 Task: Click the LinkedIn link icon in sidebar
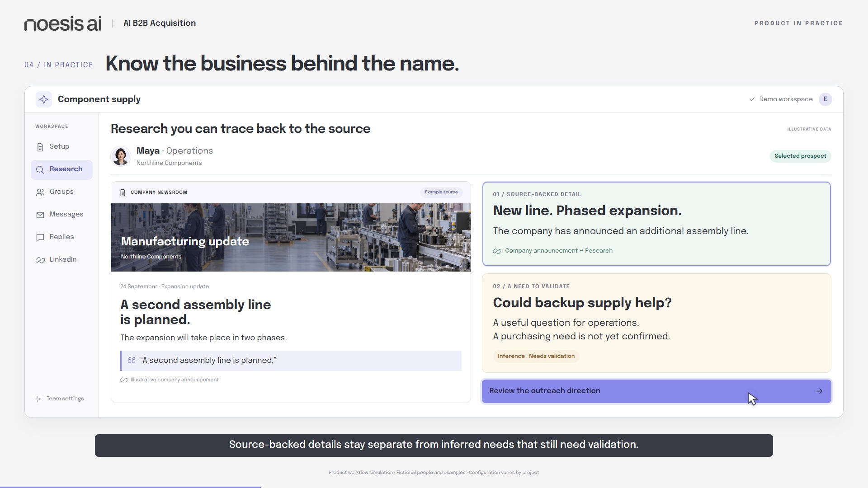click(x=40, y=260)
